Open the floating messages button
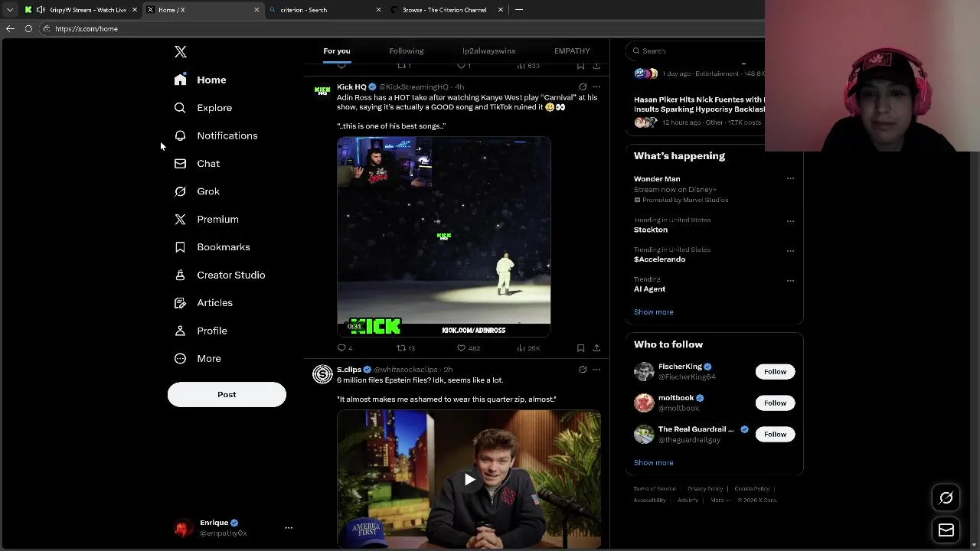 pos(946,530)
